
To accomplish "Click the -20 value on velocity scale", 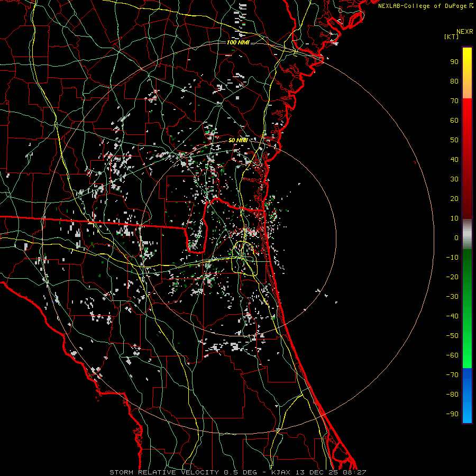I will click(x=452, y=277).
